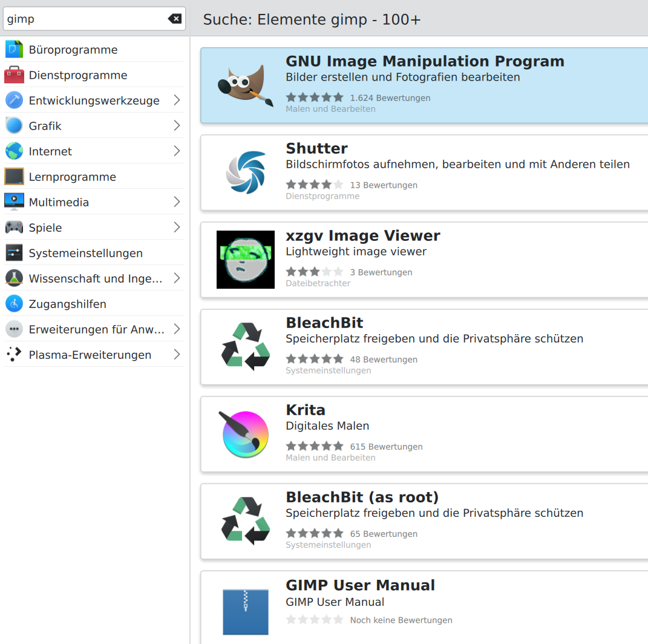Open the Dienstprogramme category
The height and width of the screenshot is (644, 648).
pyautogui.click(x=94, y=75)
